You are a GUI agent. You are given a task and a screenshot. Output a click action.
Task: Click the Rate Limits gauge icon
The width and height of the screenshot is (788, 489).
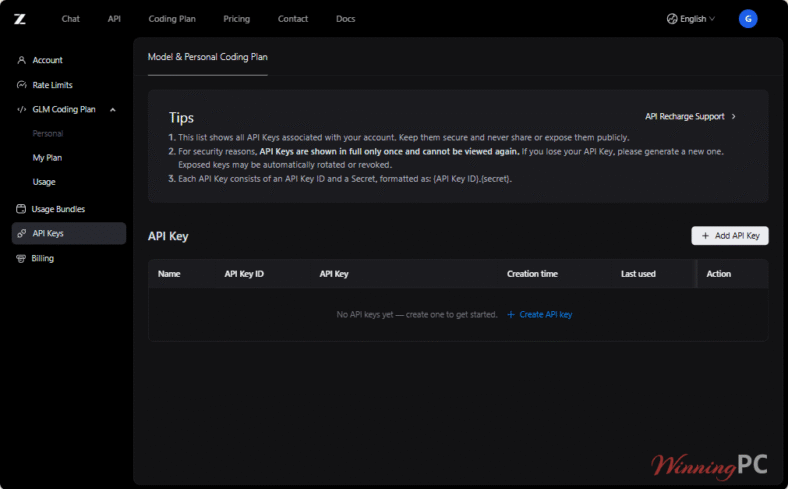21,85
